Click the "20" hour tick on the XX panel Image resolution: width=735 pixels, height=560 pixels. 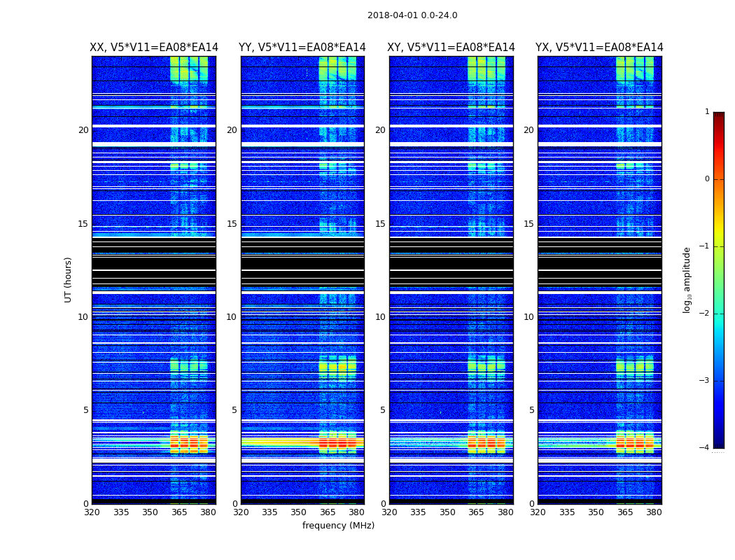(83, 130)
